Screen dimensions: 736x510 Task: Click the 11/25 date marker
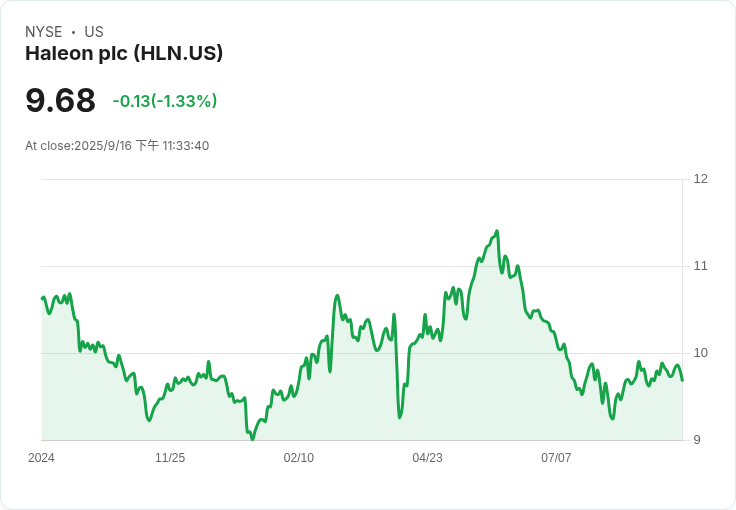170,457
